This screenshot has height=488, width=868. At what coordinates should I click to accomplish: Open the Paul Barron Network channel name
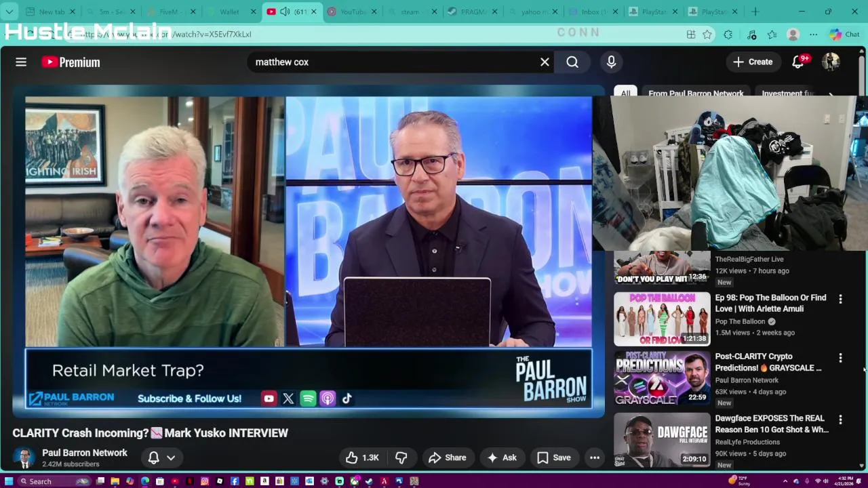85,453
